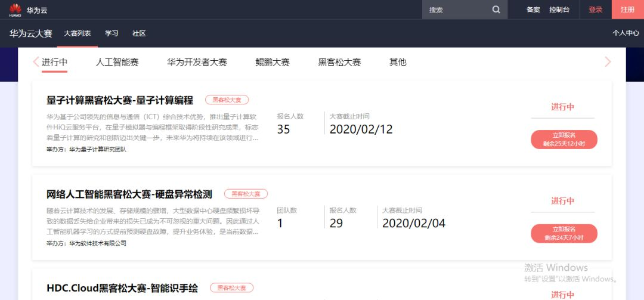Select the 大赛列表 menu item

pos(77,34)
